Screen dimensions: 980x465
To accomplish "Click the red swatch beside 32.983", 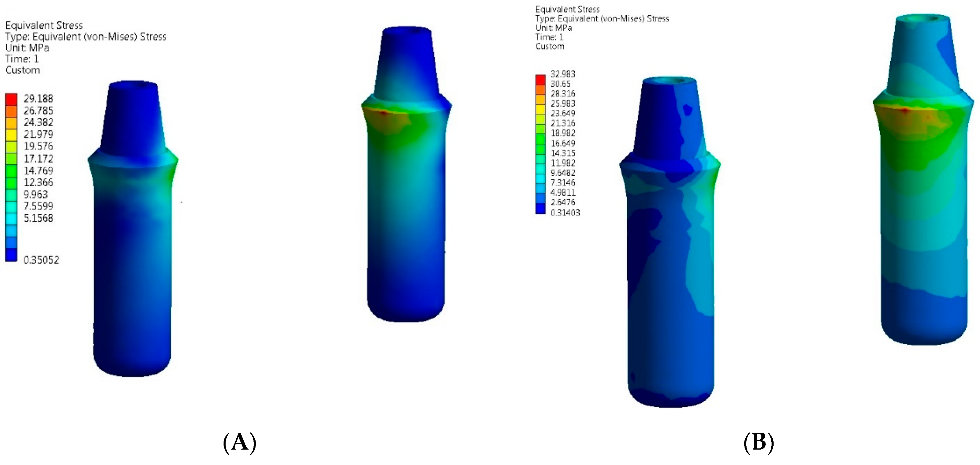I will [x=540, y=79].
